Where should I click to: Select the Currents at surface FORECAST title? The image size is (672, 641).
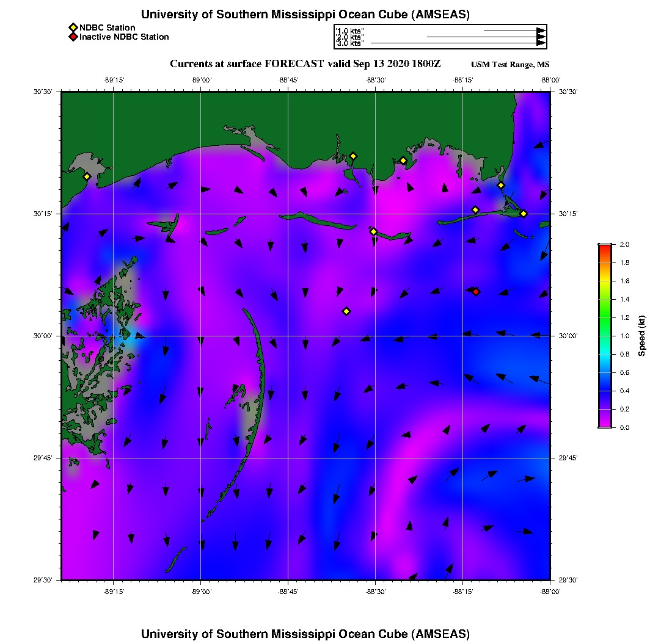tap(305, 64)
